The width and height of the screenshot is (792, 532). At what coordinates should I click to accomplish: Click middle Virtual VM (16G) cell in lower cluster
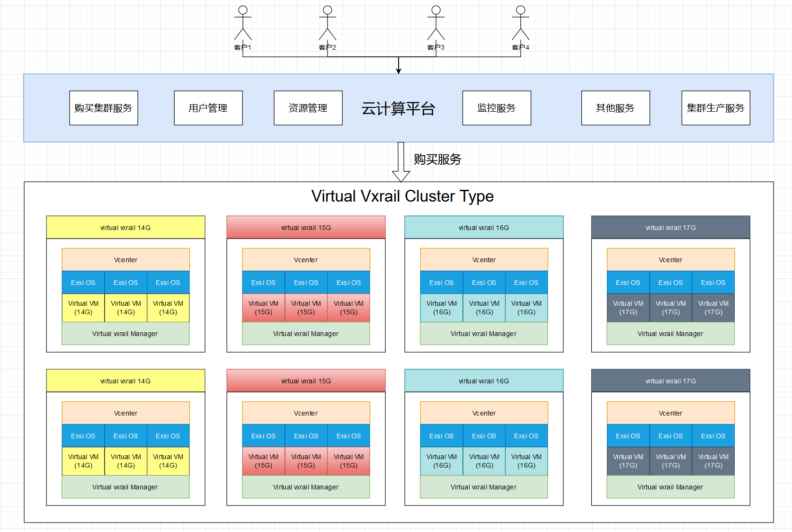(x=484, y=461)
